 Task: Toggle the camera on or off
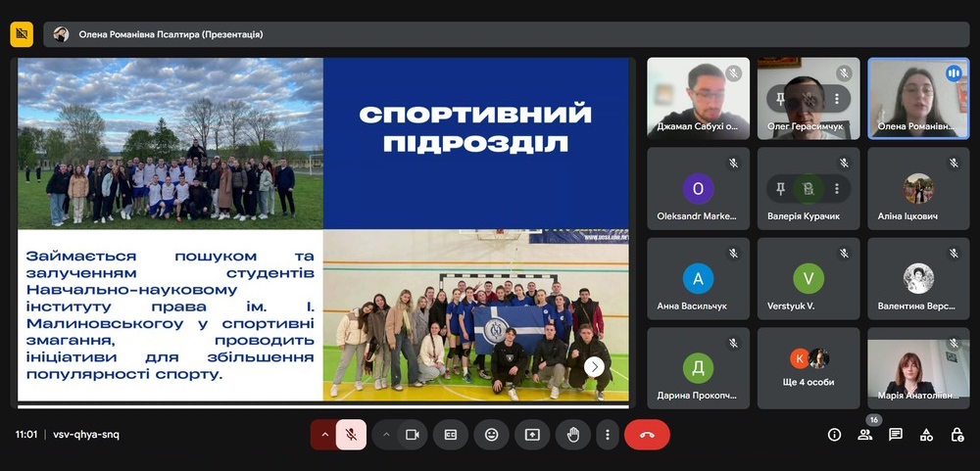(413, 435)
